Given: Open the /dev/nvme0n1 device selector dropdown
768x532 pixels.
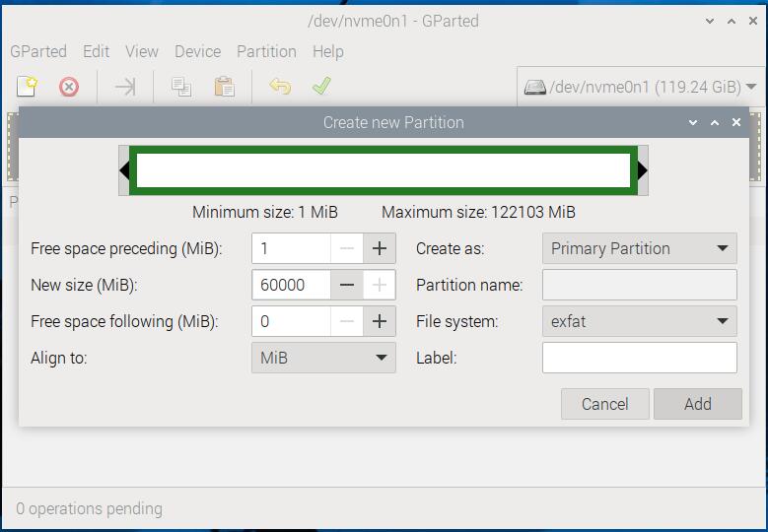Looking at the screenshot, I should coord(640,87).
